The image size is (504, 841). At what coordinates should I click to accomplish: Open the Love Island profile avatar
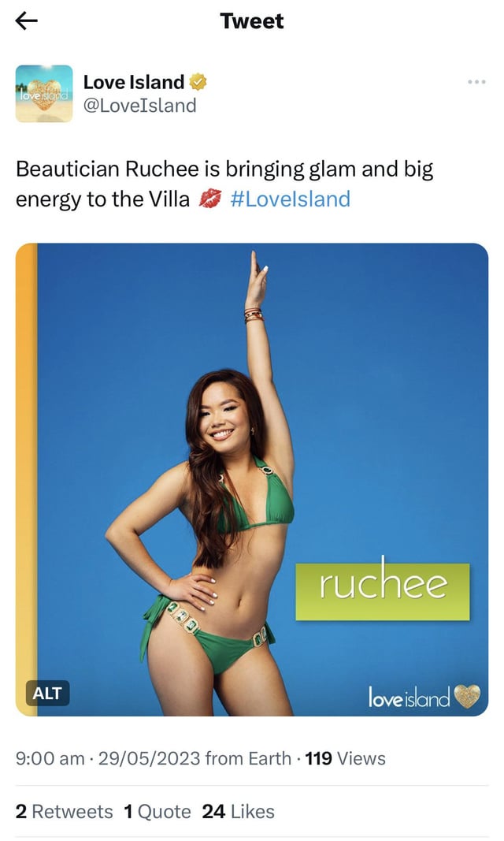pyautogui.click(x=44, y=94)
